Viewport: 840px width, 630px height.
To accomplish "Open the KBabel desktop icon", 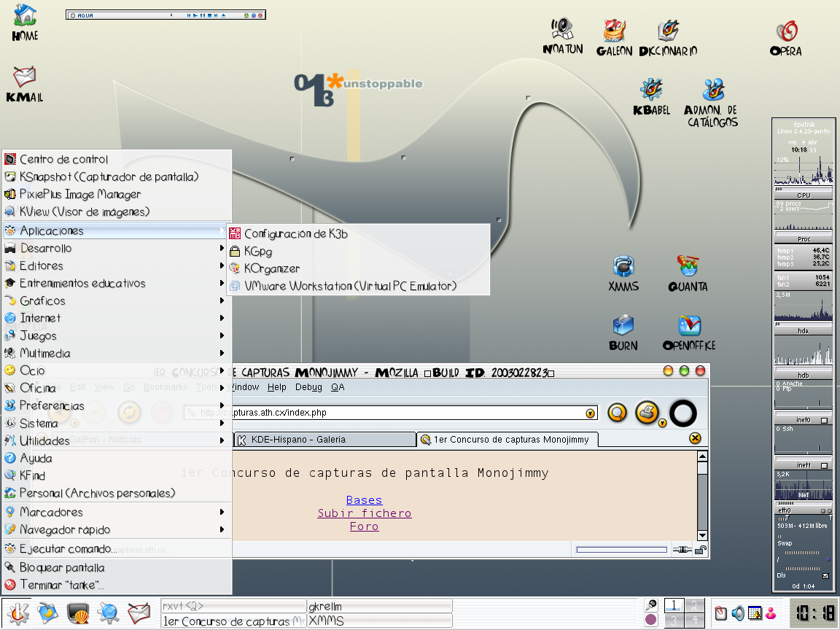I will point(651,97).
